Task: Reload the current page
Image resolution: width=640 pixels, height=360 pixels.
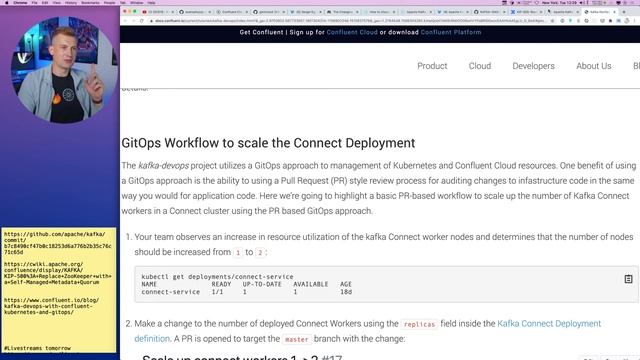Action: (142, 21)
